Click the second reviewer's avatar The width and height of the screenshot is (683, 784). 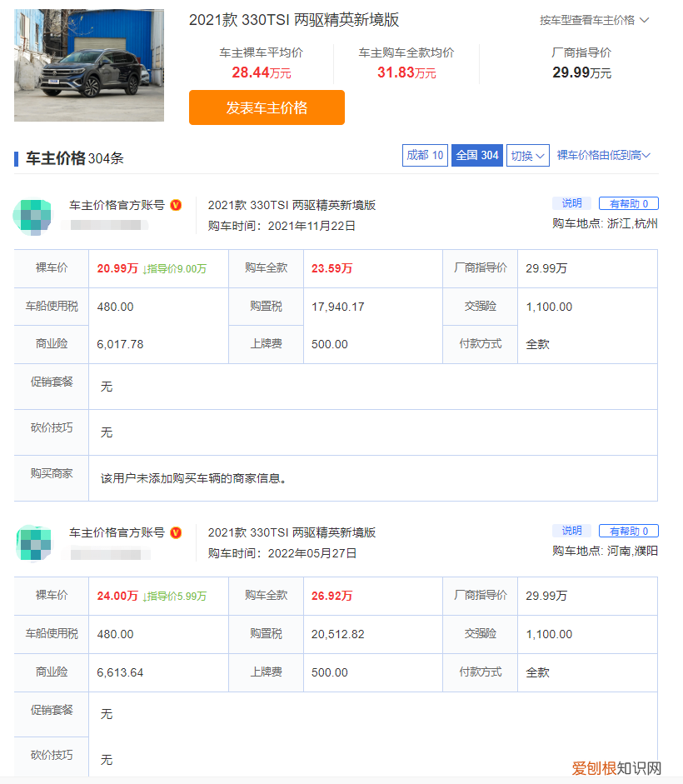click(30, 543)
